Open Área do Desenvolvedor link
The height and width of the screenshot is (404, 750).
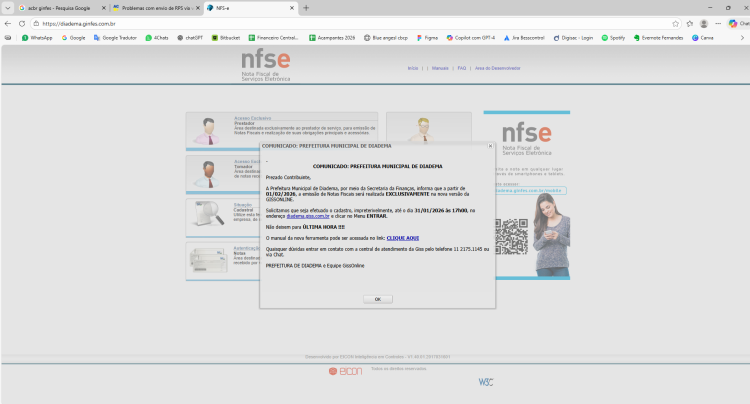pos(497,68)
